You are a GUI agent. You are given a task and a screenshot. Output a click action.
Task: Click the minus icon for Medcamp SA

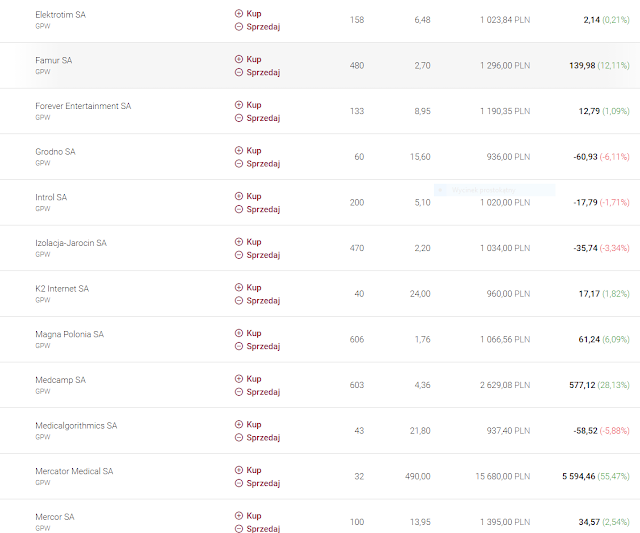click(239, 393)
